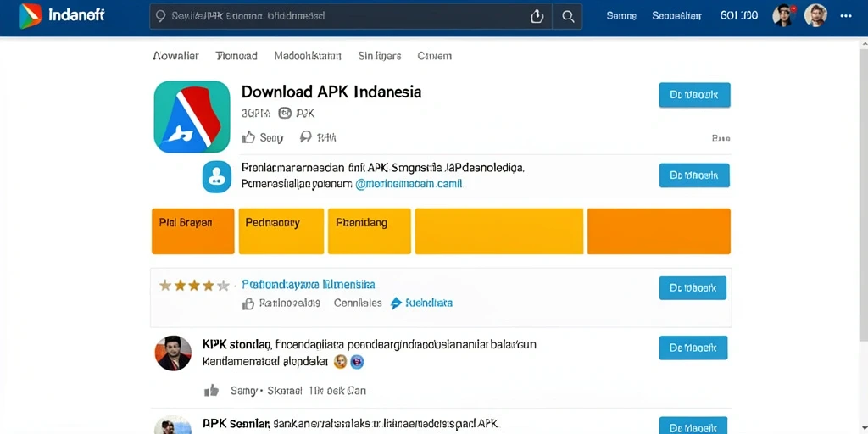Click the APK badge icon under the title
Screen dimensions: 868x434
click(285, 114)
